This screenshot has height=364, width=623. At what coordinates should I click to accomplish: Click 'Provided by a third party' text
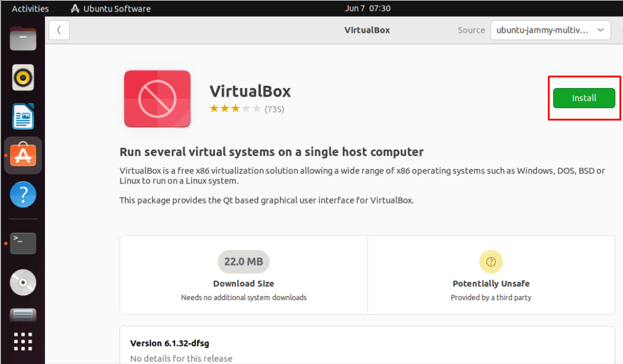pos(491,297)
